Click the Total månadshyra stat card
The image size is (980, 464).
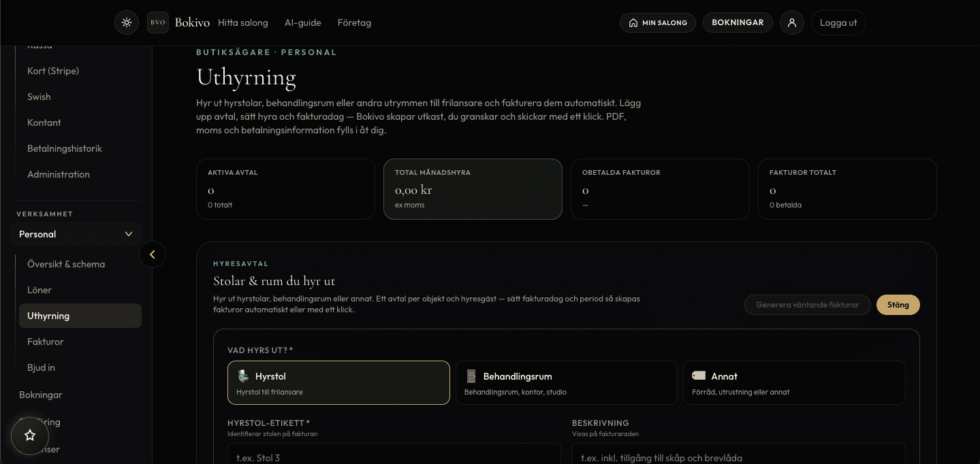click(x=473, y=189)
